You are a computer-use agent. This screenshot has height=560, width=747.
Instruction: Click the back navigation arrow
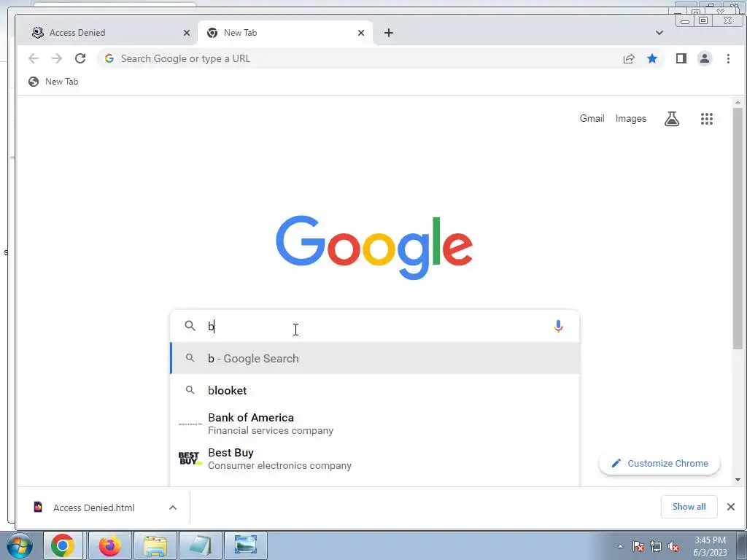tap(34, 58)
